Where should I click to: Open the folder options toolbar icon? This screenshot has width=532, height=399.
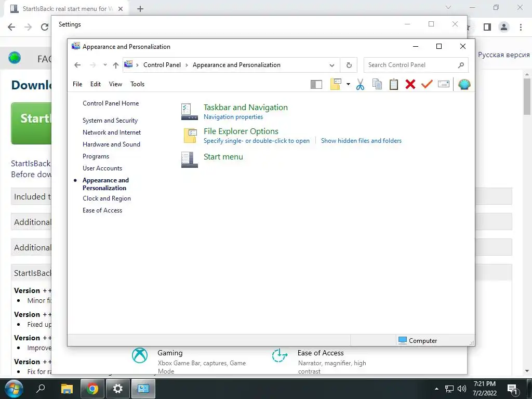click(x=335, y=84)
